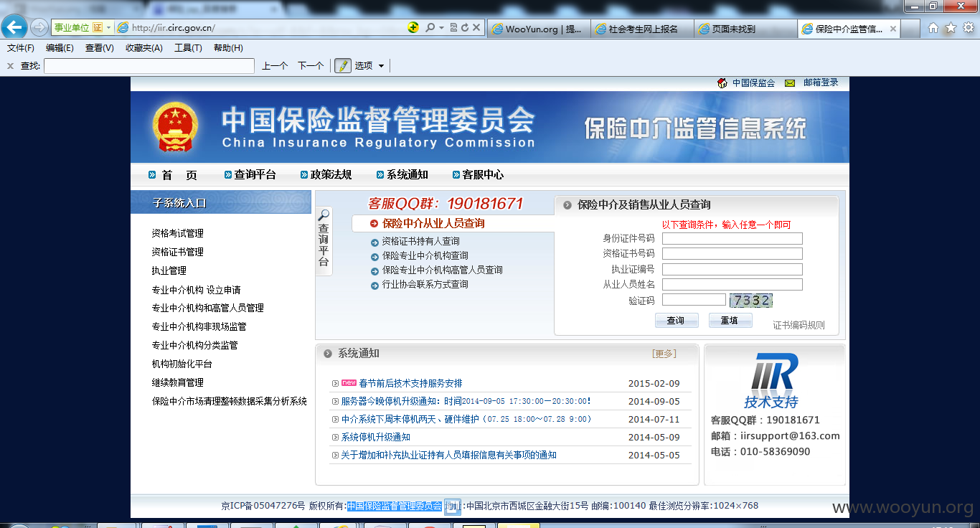The image size is (980, 528).
Task: Click the compatibility view broken-page icon
Action: coord(453,27)
